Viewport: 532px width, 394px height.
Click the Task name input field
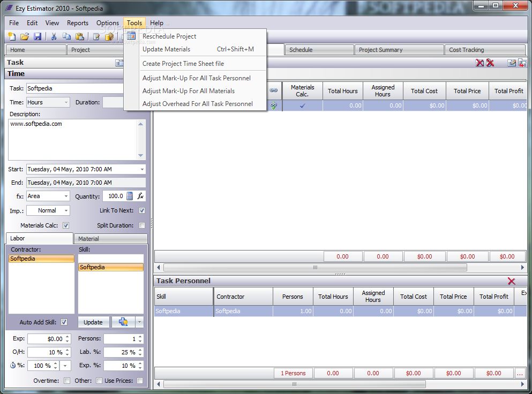pyautogui.click(x=75, y=88)
